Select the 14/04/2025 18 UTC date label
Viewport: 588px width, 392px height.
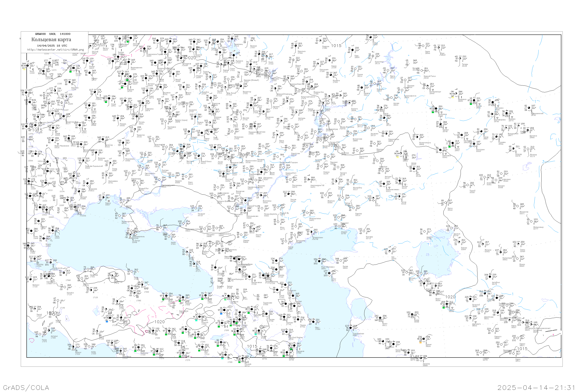(x=52, y=45)
